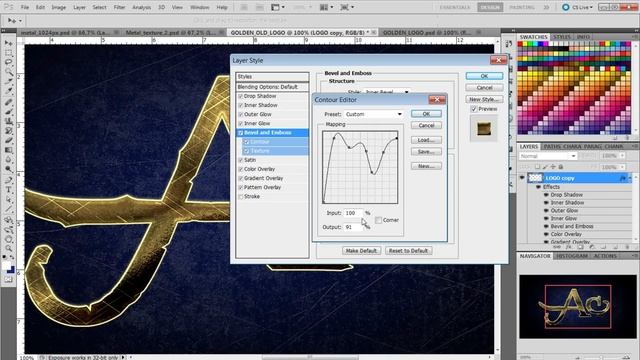Click the Input value field in Contour Editor
This screenshot has width=640, height=360.
click(x=353, y=213)
